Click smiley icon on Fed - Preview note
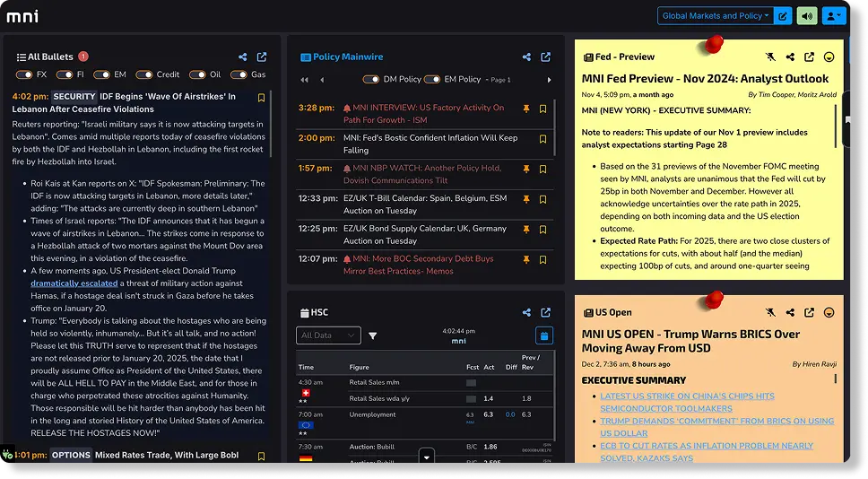This screenshot has width=868, height=479. pos(829,57)
